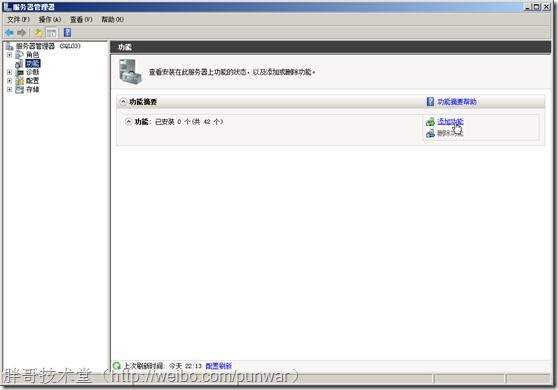Open the 帮助(H) menu

(112, 20)
